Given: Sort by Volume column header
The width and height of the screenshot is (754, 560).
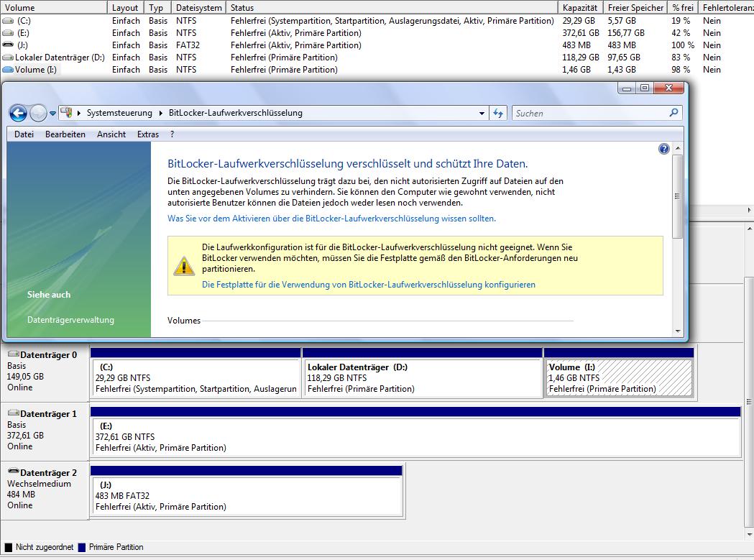Looking at the screenshot, I should pyautogui.click(x=53, y=8).
